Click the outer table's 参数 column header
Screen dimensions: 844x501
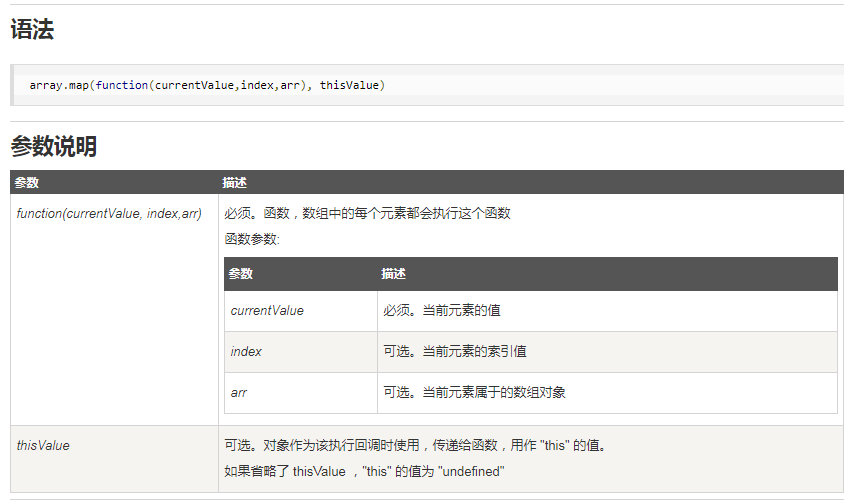click(27, 183)
